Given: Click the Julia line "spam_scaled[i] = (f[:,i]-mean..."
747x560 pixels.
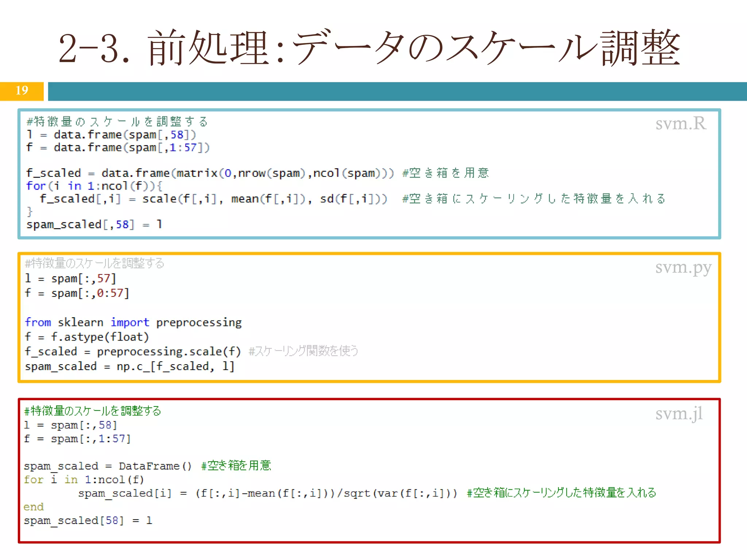Looking at the screenshot, I should click(x=268, y=493).
